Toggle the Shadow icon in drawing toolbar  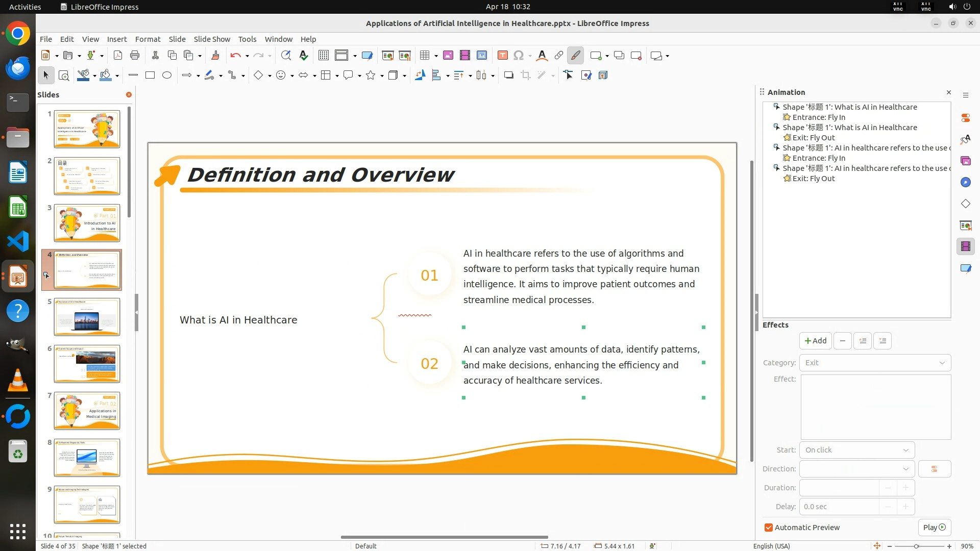(508, 76)
